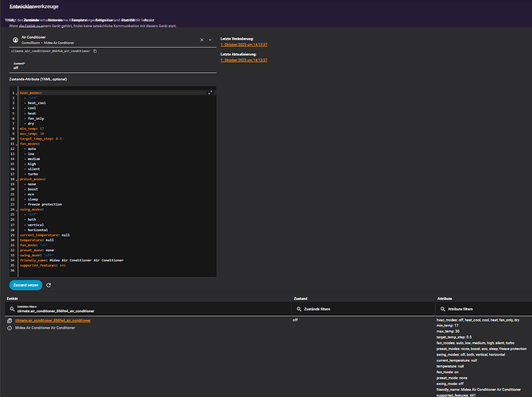Click the copy icon beside the entity row
532x397 pixels.
tap(10, 321)
